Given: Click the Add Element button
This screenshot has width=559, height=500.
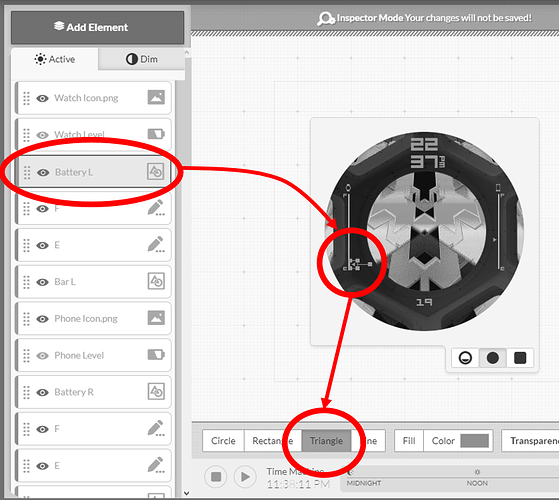Looking at the screenshot, I should (x=97, y=27).
